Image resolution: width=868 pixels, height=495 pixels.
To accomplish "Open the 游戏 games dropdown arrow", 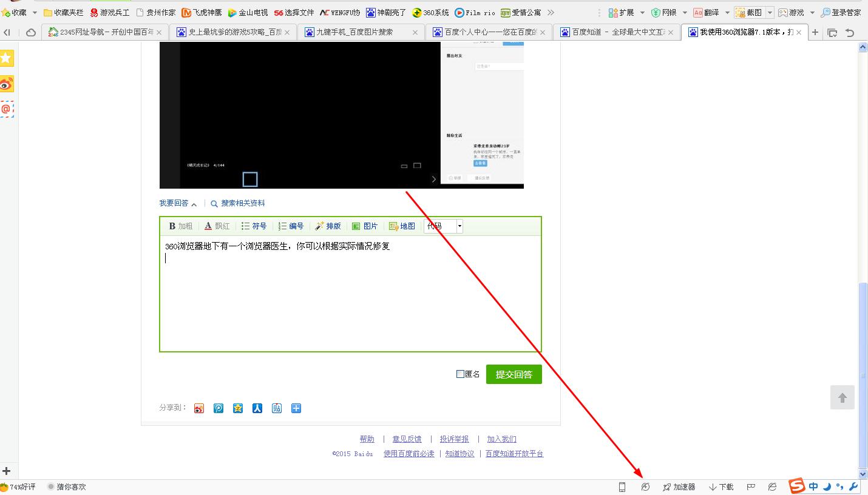I will [812, 13].
